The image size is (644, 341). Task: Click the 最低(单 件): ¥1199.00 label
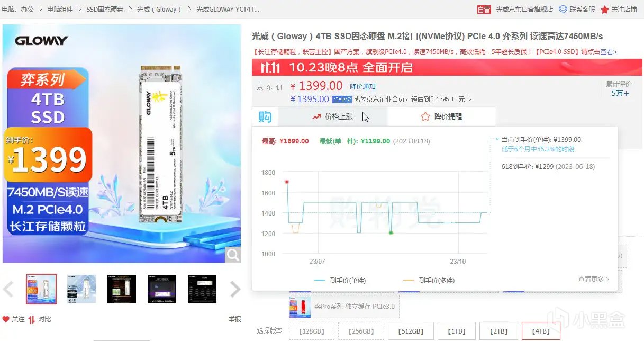(355, 141)
